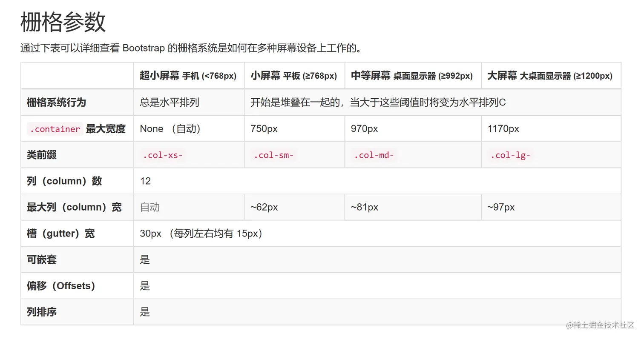Click the 小屏幕 平板 column header
The height and width of the screenshot is (339, 644).
tap(293, 76)
